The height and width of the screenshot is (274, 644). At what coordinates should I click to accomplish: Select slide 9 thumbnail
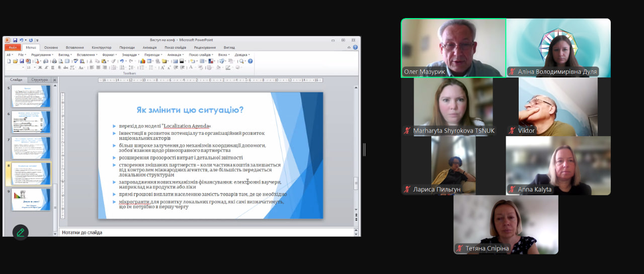(x=31, y=199)
